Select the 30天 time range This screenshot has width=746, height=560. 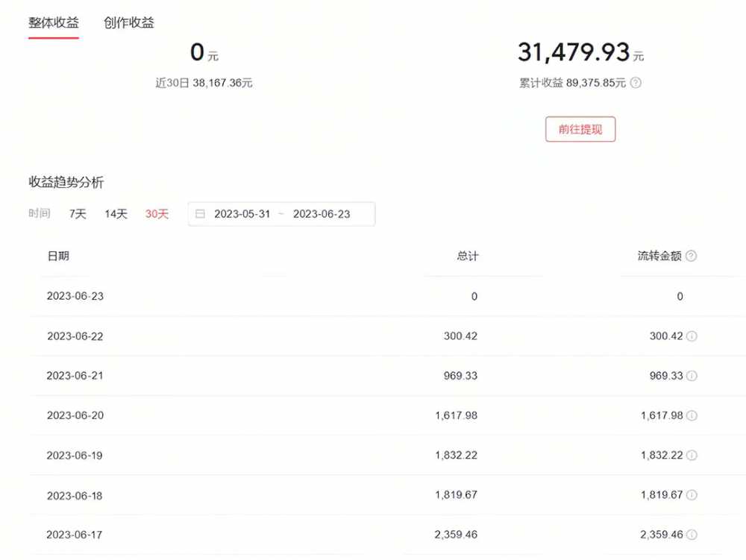157,214
